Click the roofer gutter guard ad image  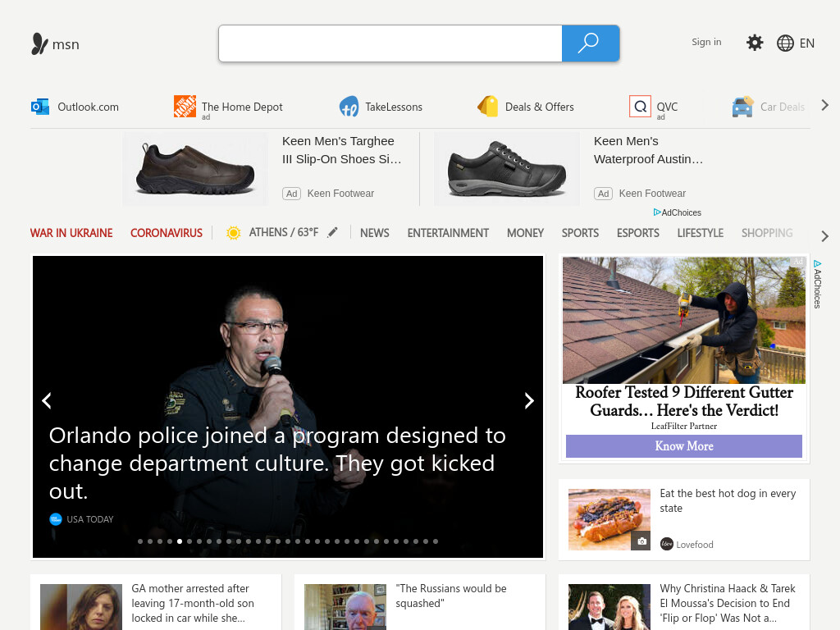point(684,321)
